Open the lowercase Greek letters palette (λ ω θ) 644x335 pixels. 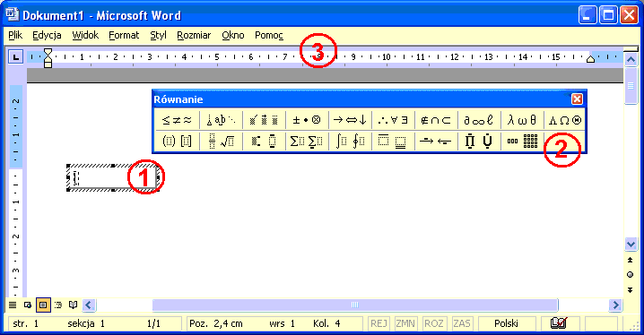522,120
